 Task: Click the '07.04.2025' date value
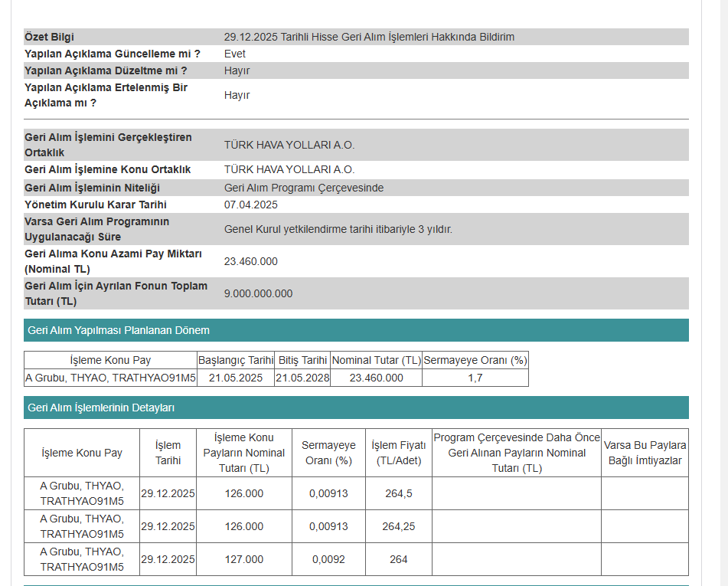click(x=251, y=205)
